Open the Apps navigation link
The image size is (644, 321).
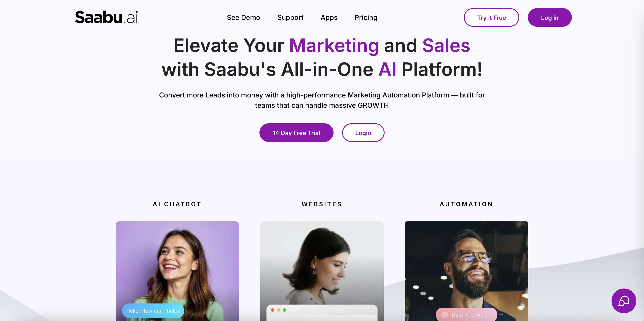(x=329, y=18)
